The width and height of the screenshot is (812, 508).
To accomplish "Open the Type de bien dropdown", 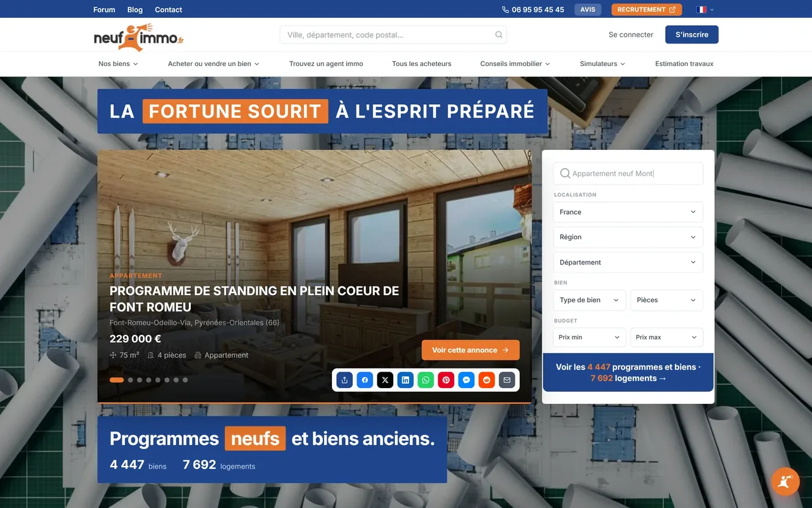I will coord(589,301).
